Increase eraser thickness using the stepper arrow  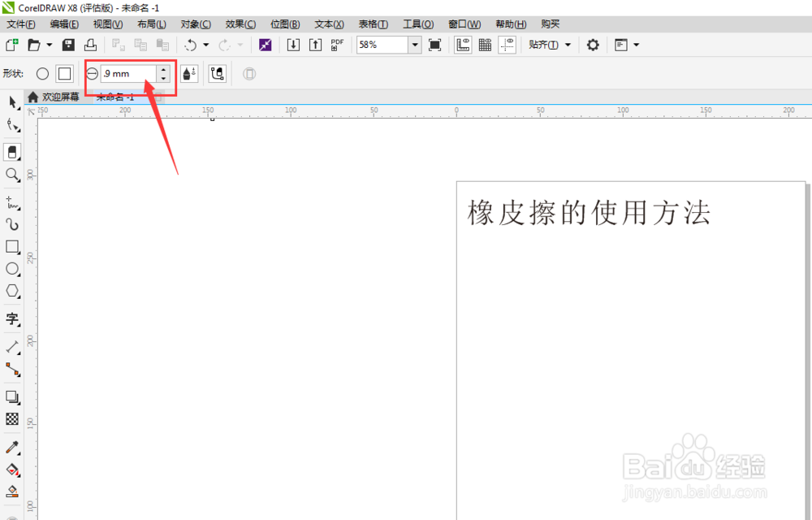point(163,69)
